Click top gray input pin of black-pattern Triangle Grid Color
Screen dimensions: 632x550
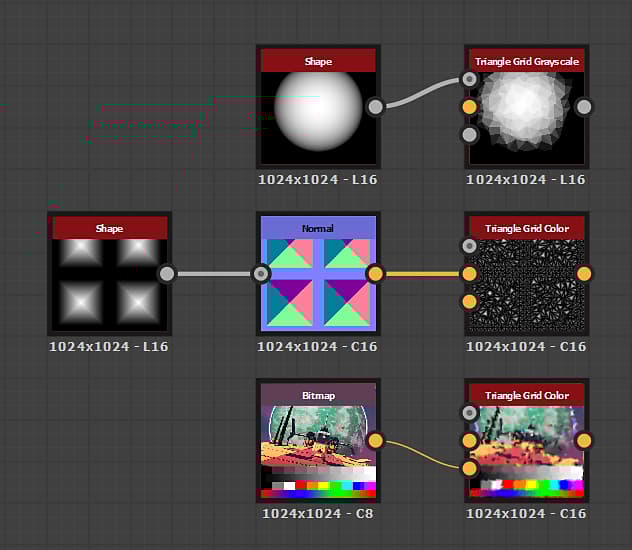pyautogui.click(x=469, y=246)
